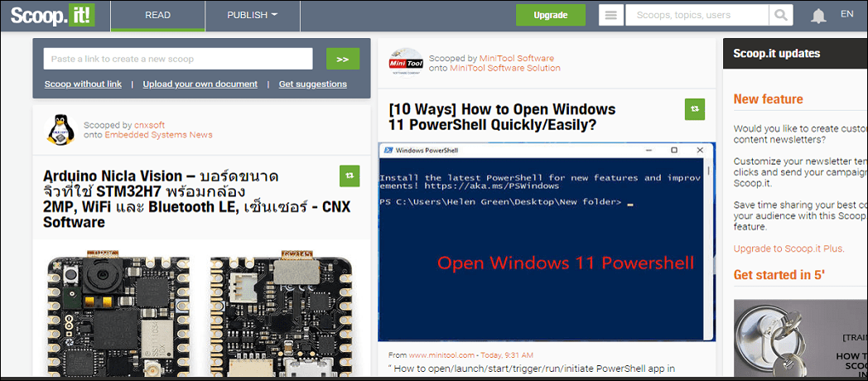Open the cnxsoft penguin avatar

coord(60,129)
